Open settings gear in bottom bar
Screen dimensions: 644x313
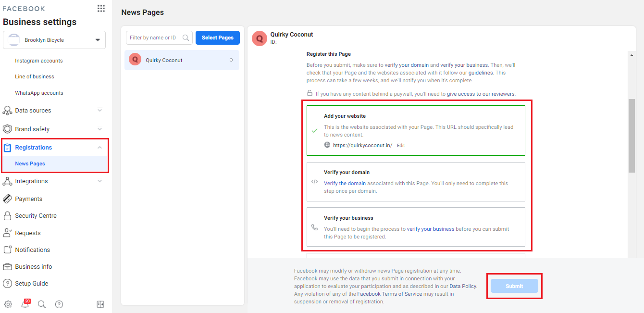pyautogui.click(x=8, y=304)
